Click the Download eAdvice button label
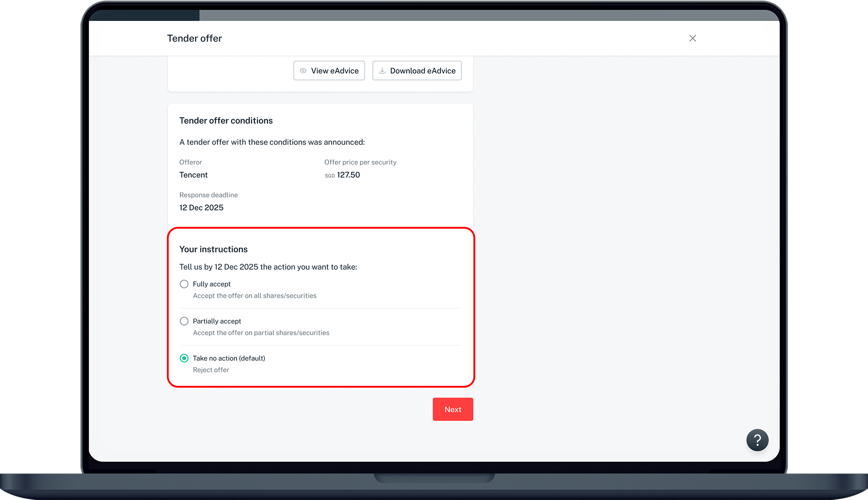The width and height of the screenshot is (868, 500). tap(423, 71)
